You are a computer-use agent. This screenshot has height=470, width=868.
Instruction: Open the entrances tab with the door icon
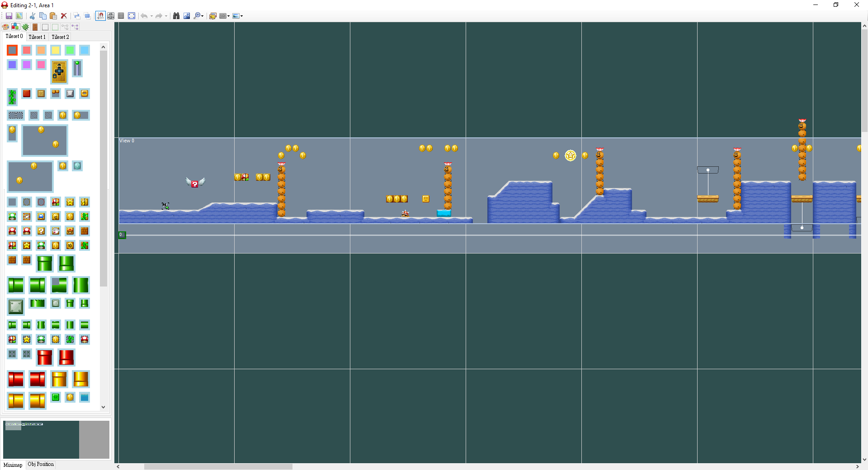(x=35, y=27)
